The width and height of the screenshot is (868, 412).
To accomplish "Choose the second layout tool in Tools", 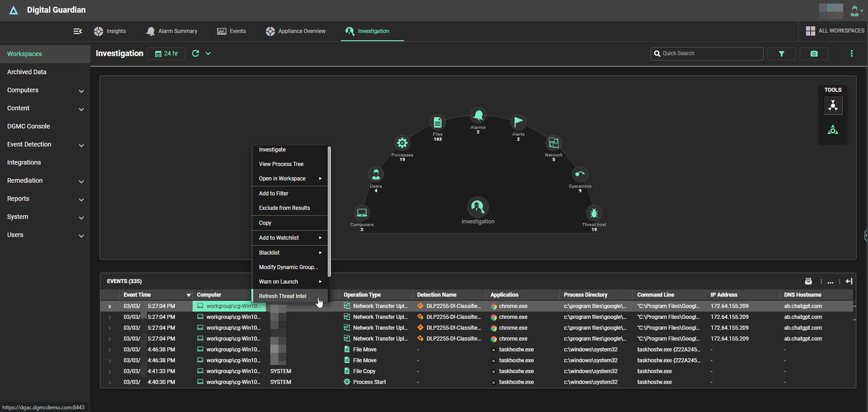I will point(833,130).
